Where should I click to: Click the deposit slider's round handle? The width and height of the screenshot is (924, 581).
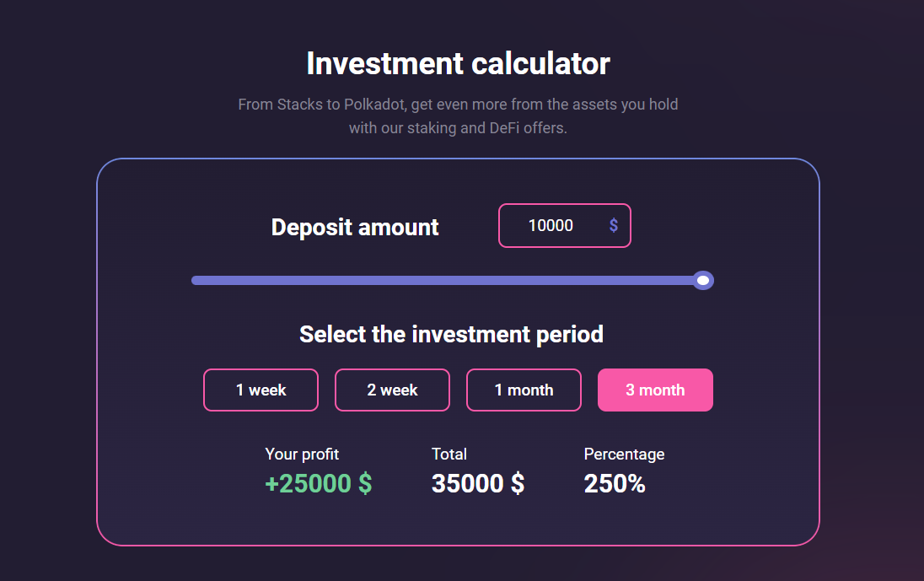[703, 280]
